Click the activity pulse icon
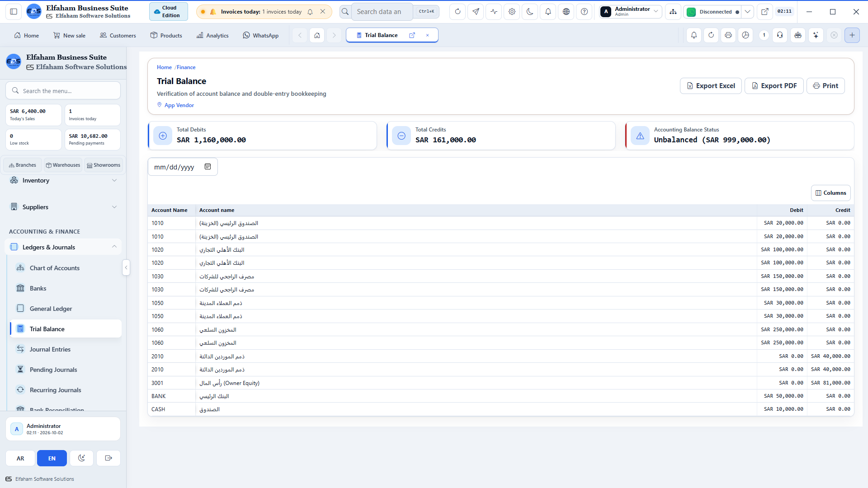This screenshot has height=488, width=868. (x=494, y=12)
